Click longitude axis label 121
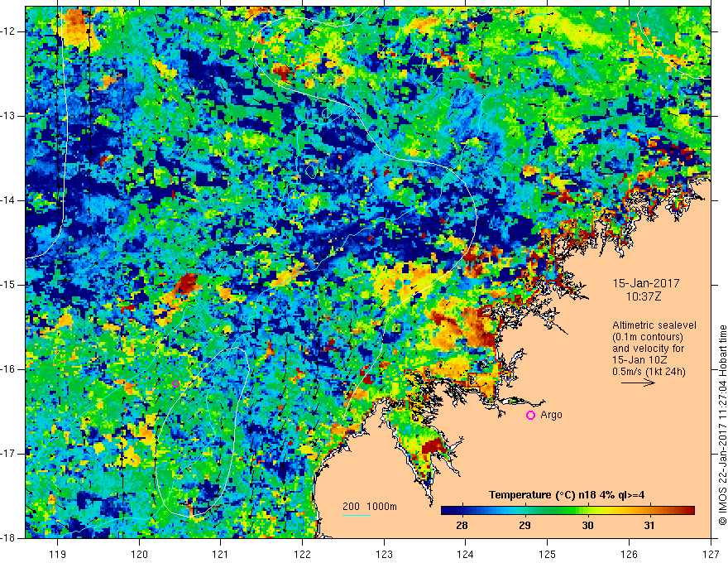This screenshot has width=728, height=563. 221,554
